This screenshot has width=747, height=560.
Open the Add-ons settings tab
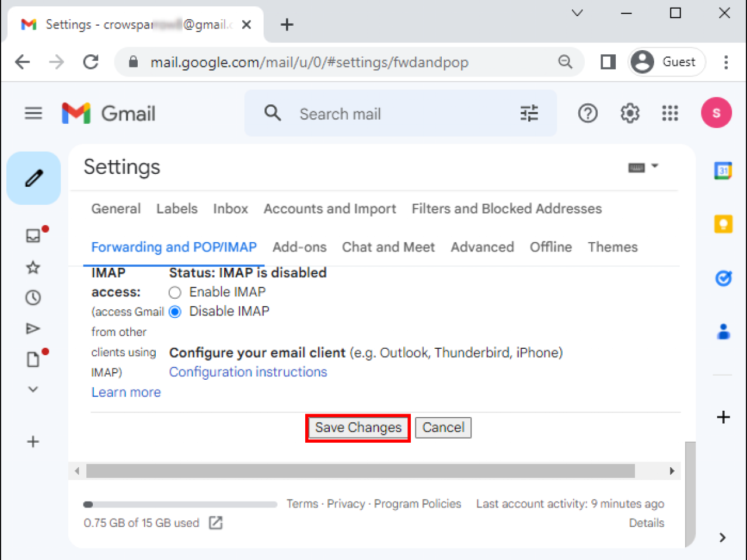[x=299, y=247]
